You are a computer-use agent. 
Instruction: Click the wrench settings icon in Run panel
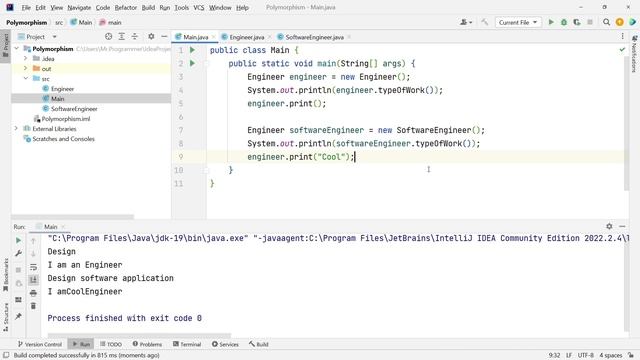(18, 253)
